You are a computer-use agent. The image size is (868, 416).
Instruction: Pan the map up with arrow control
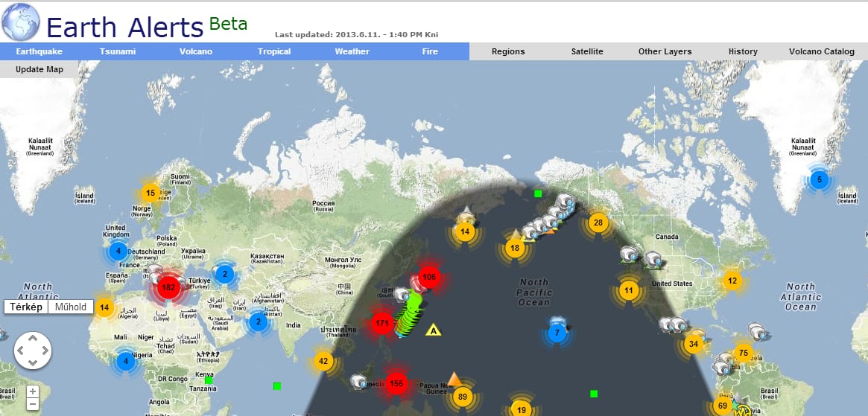[x=33, y=338]
